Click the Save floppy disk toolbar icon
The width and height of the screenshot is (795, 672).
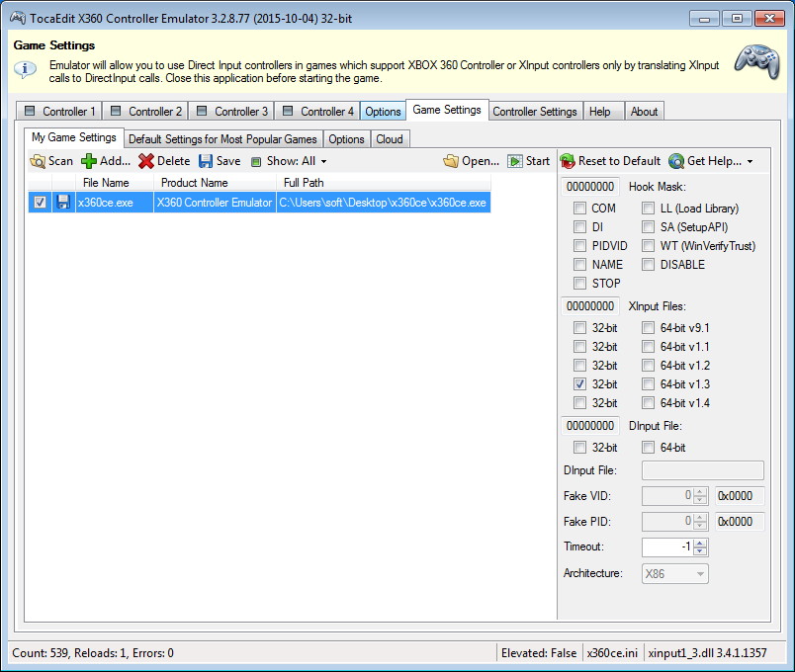coord(206,161)
